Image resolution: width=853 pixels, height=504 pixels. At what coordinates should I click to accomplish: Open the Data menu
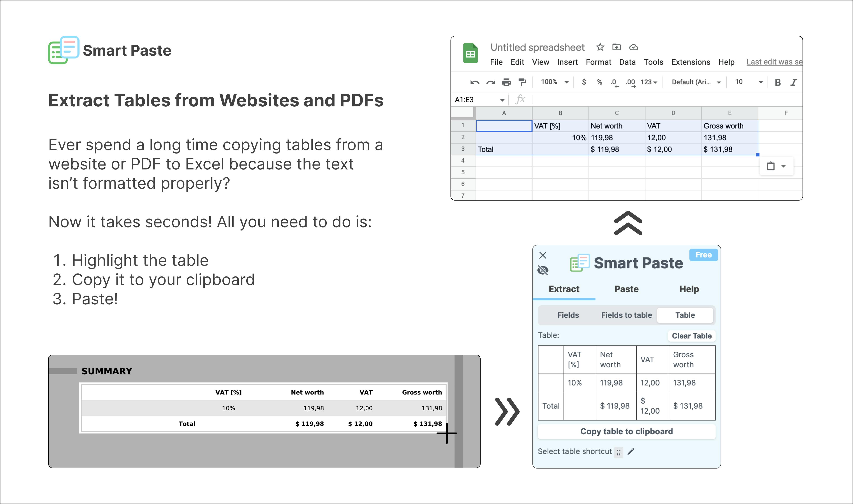(627, 62)
